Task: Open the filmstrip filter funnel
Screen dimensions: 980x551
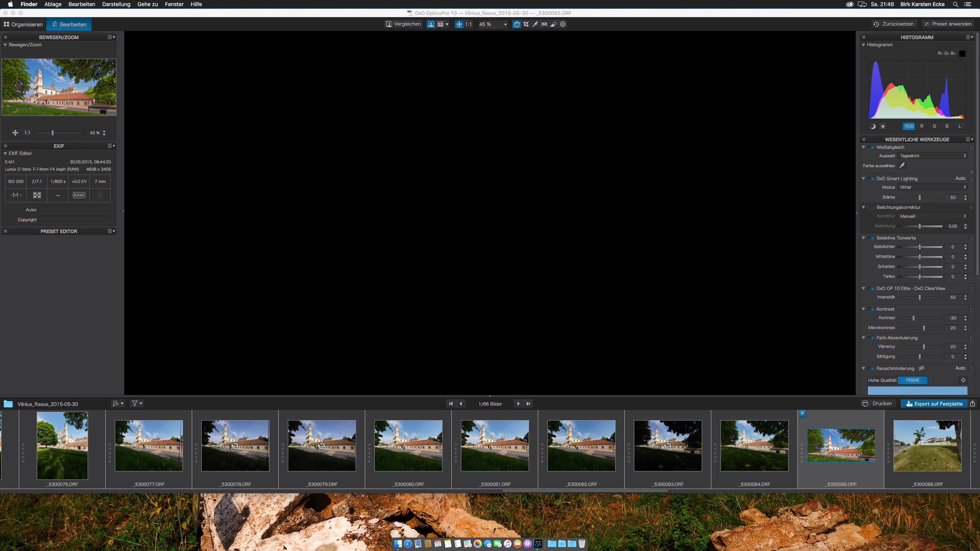Action: click(x=137, y=403)
